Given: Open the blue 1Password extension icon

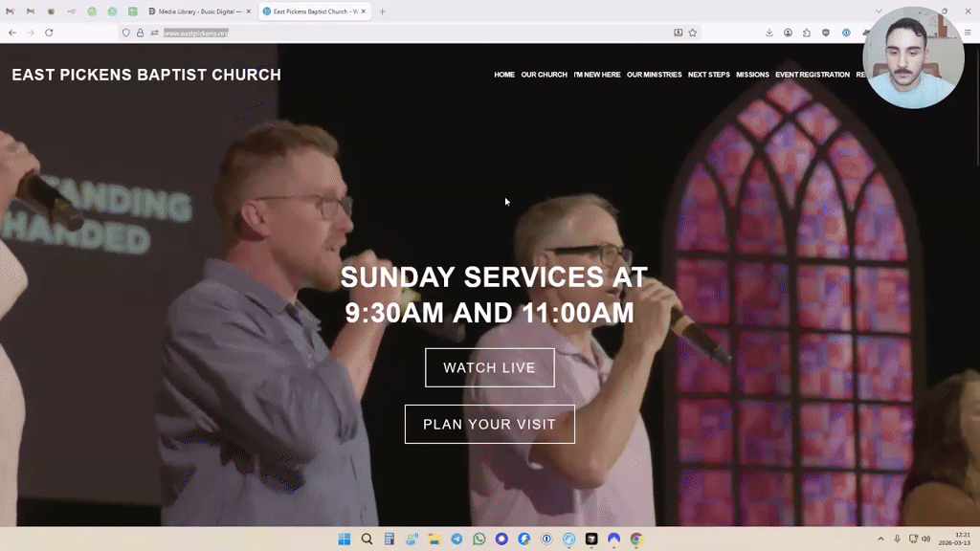Looking at the screenshot, I should (x=846, y=33).
